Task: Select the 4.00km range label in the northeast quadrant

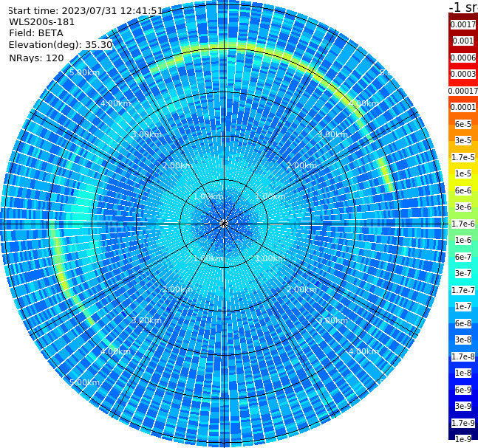Action: point(363,103)
